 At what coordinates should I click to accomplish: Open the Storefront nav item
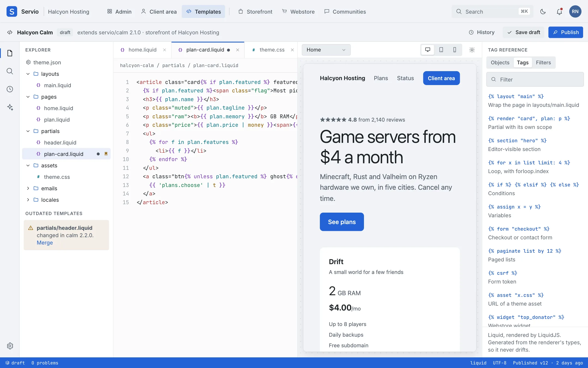(255, 11)
